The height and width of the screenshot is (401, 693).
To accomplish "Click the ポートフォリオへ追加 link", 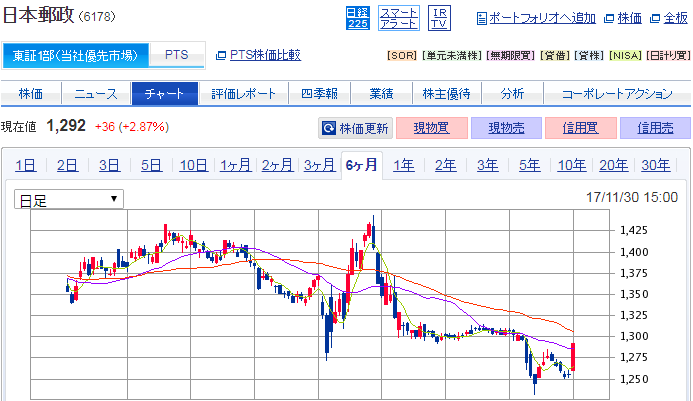I will point(542,18).
